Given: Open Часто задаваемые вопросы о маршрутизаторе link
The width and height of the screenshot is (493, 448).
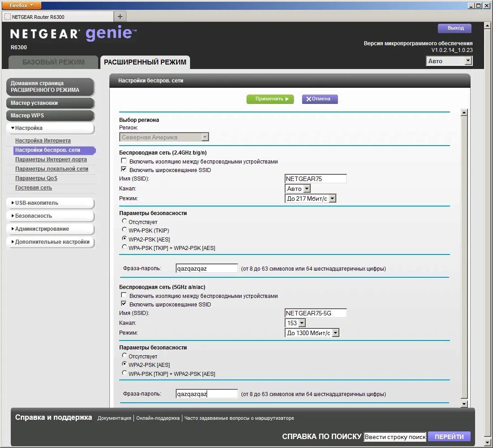Looking at the screenshot, I should (239, 418).
